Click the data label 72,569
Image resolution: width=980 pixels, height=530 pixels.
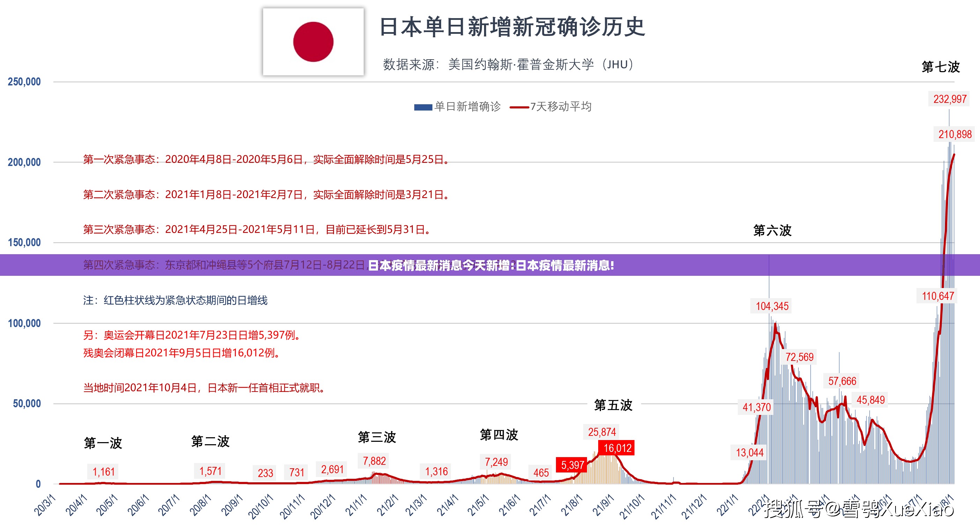[x=799, y=357]
